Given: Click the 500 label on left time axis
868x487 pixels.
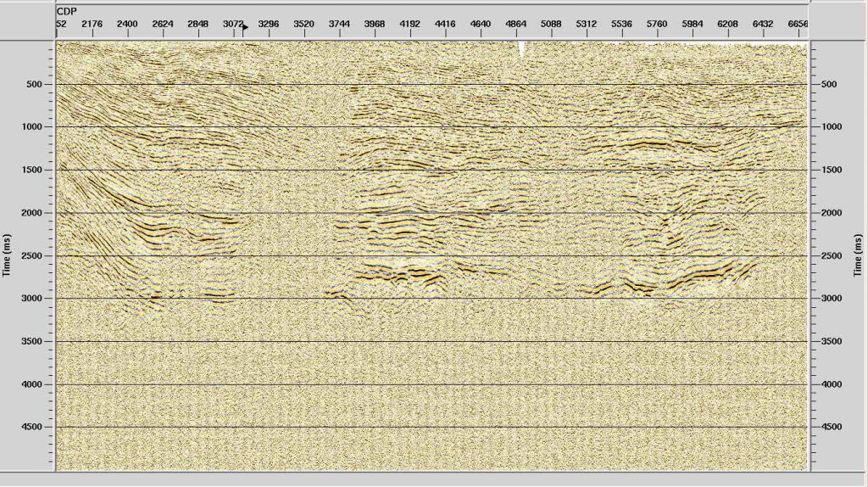Looking at the screenshot, I should click(34, 85).
